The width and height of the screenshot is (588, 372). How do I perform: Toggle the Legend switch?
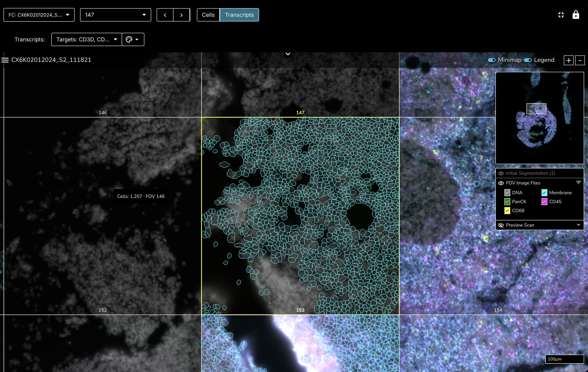(528, 60)
